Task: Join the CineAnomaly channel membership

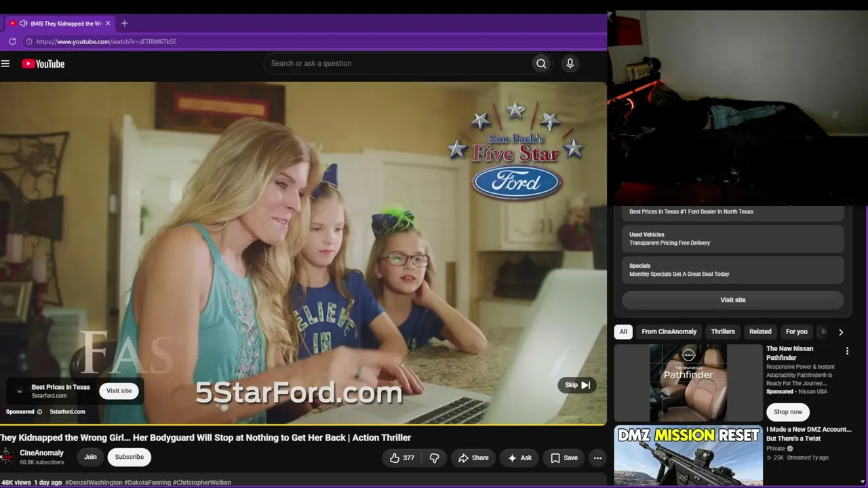Action: coord(90,457)
